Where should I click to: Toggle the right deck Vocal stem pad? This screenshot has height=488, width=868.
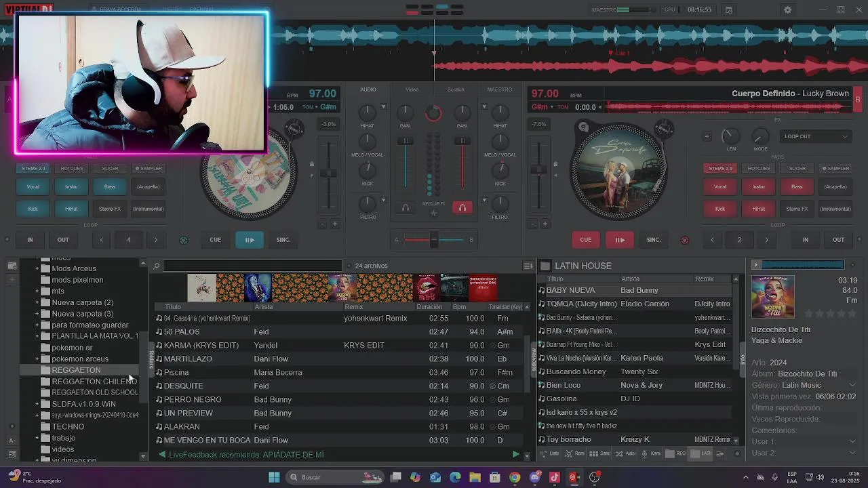point(720,186)
